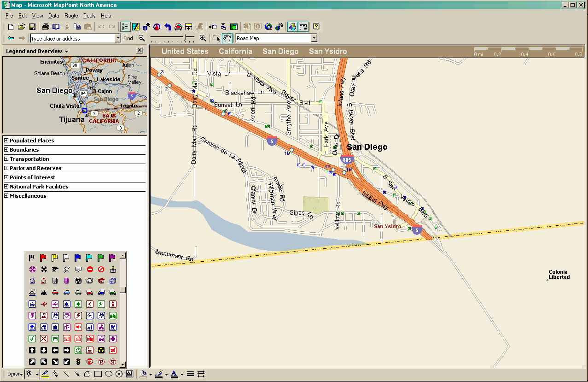
Task: Click the Directions car icon in toolbar
Action: coord(178,27)
